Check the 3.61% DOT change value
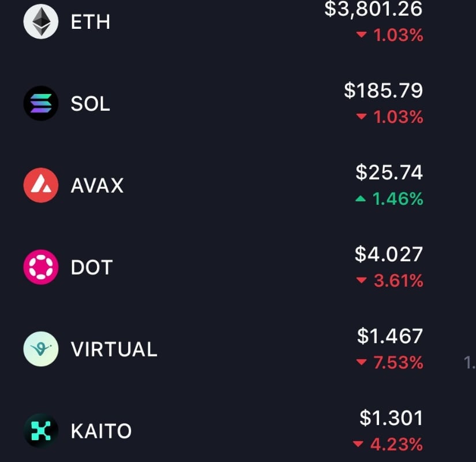476x462 pixels. pos(398,280)
